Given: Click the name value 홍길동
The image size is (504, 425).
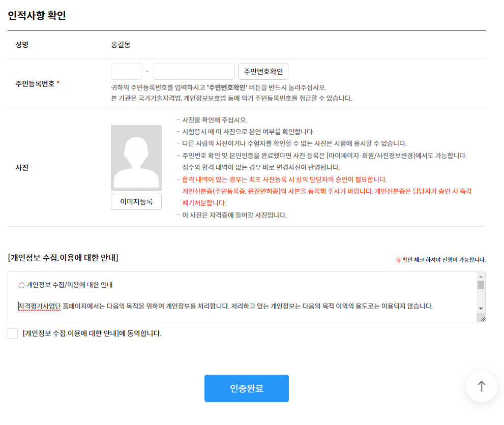Looking at the screenshot, I should pos(121,45).
